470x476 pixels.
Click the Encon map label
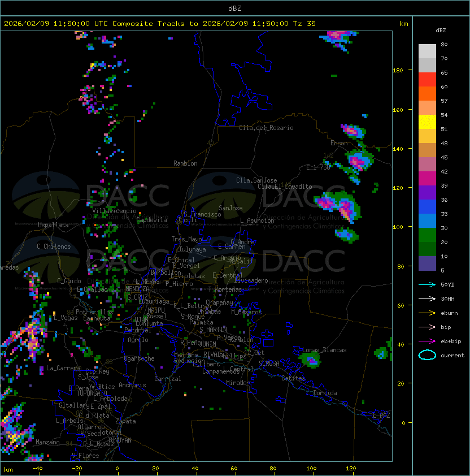(x=339, y=143)
